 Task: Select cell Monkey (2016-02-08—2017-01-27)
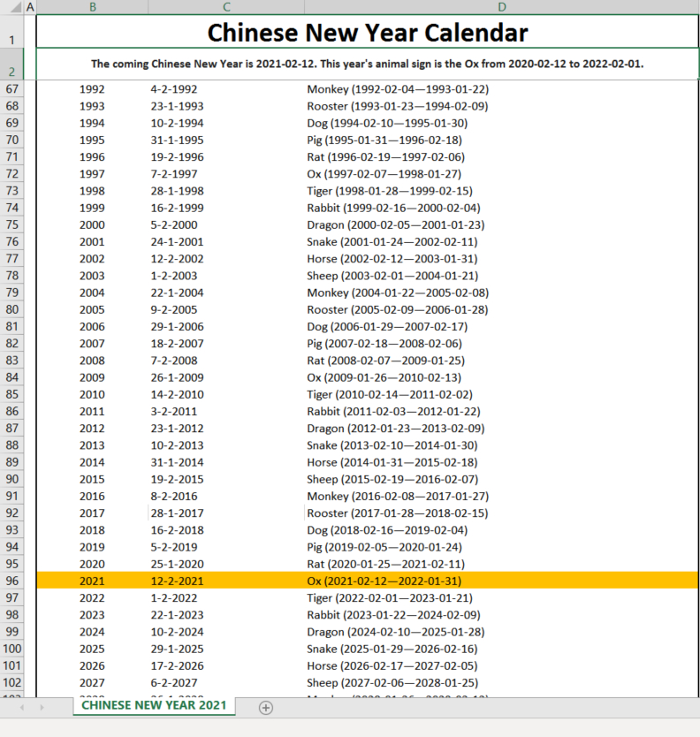tap(502, 496)
